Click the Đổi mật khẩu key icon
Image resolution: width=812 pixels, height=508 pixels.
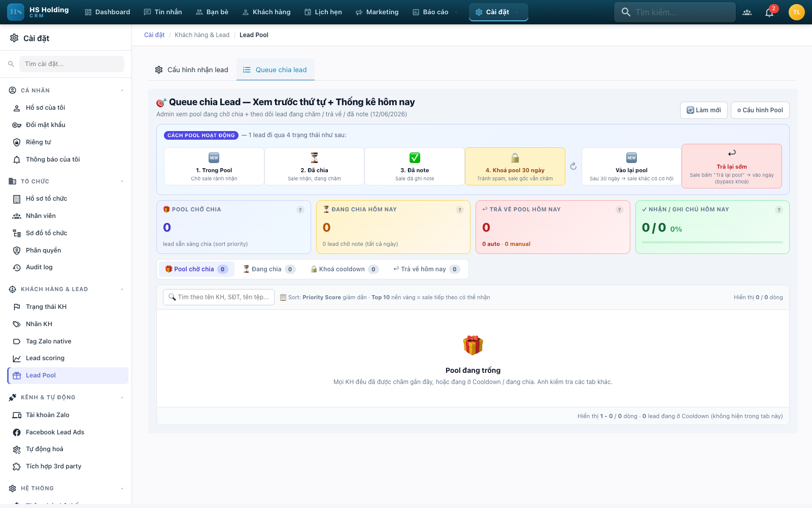tap(17, 125)
